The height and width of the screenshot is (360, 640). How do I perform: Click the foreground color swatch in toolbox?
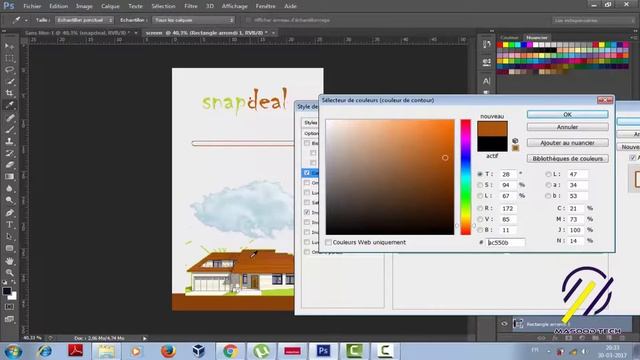point(7,291)
